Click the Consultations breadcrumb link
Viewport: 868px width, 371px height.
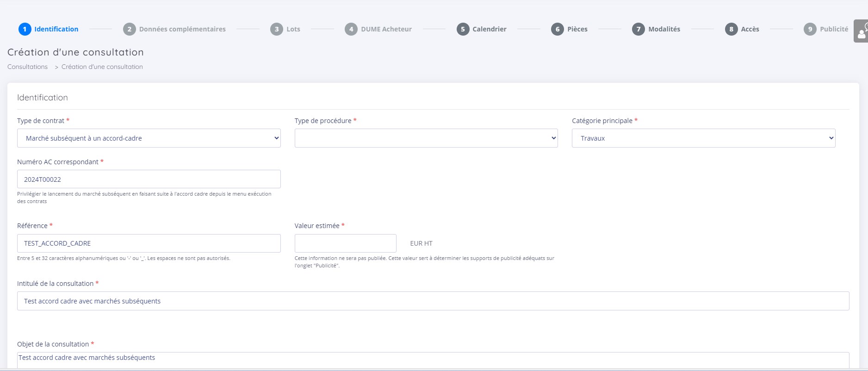pos(27,67)
